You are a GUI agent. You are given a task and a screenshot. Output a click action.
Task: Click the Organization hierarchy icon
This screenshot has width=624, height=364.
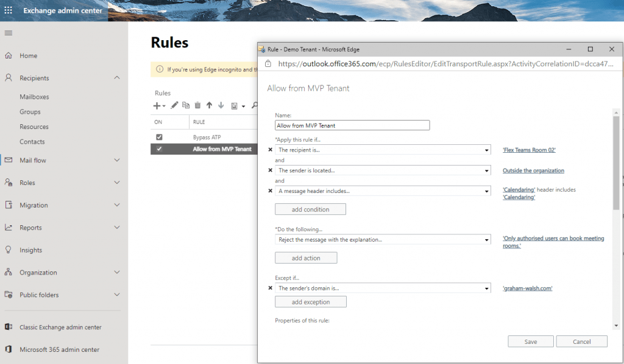point(9,272)
